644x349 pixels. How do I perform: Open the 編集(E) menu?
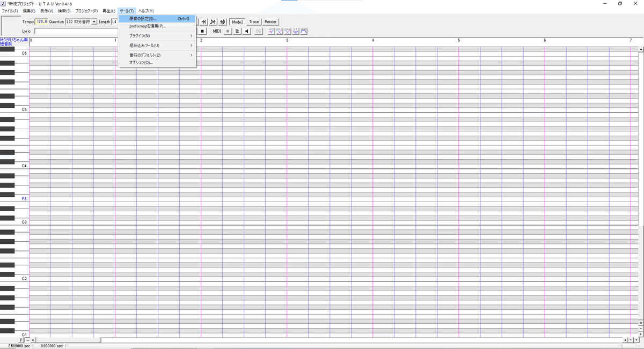click(x=29, y=11)
